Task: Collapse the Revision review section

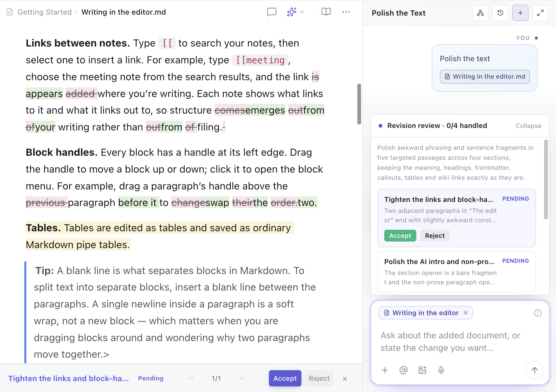Action: [529, 126]
